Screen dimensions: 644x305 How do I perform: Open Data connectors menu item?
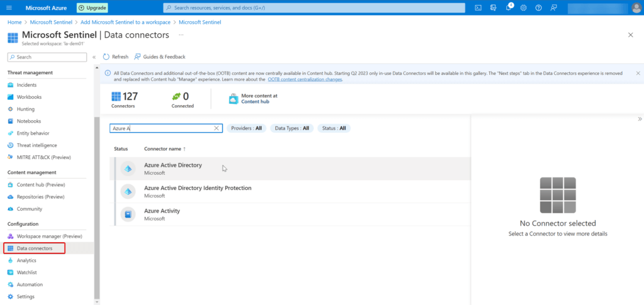pyautogui.click(x=35, y=248)
